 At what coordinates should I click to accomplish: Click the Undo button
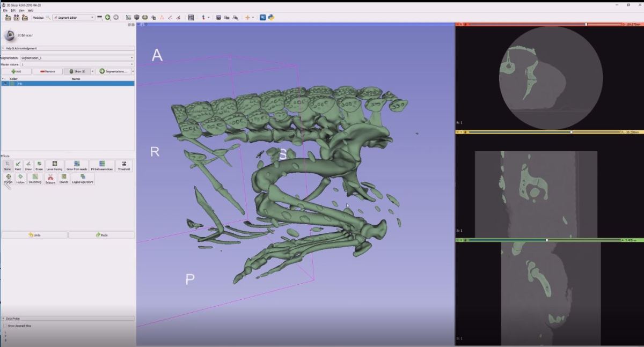35,234
